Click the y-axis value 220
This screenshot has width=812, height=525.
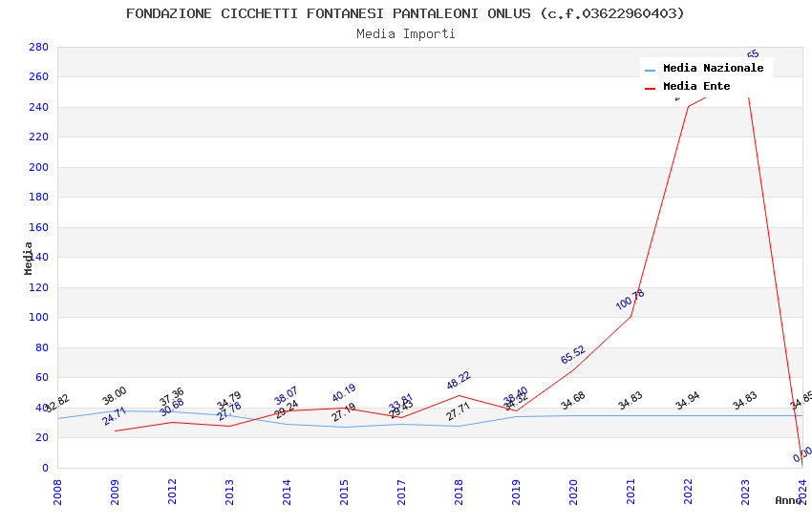pos(39,137)
